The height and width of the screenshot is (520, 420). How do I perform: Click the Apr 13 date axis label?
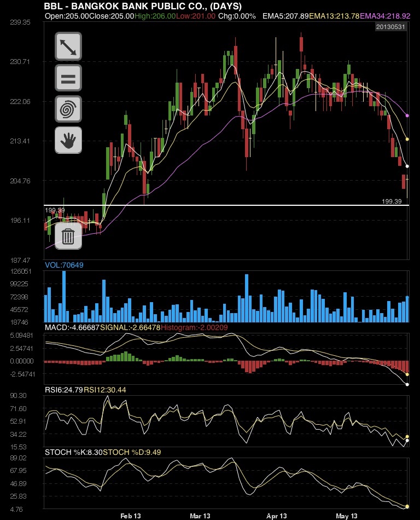pyautogui.click(x=277, y=516)
